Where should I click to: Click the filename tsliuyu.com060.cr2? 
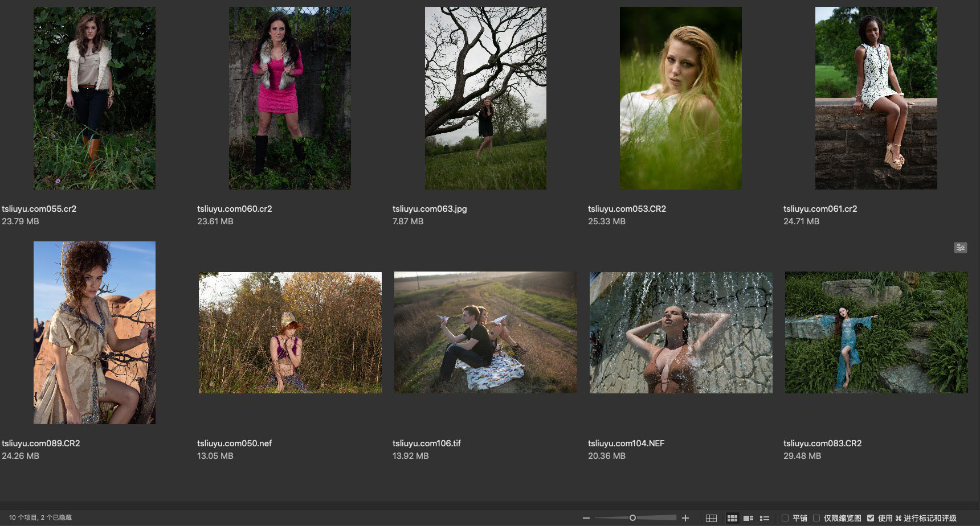(x=235, y=209)
